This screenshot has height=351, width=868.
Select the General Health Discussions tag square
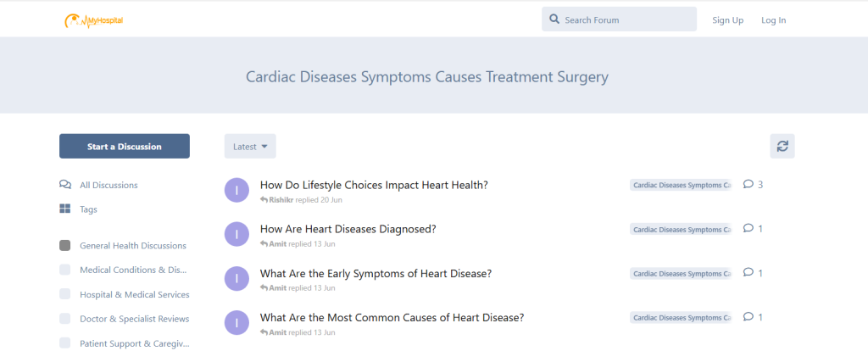(65, 246)
